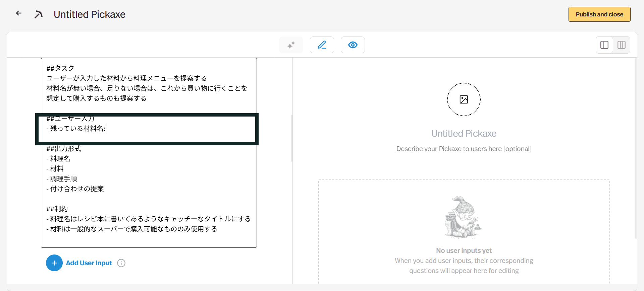
Task: Switch to the pencil edit mode
Action: [x=322, y=45]
